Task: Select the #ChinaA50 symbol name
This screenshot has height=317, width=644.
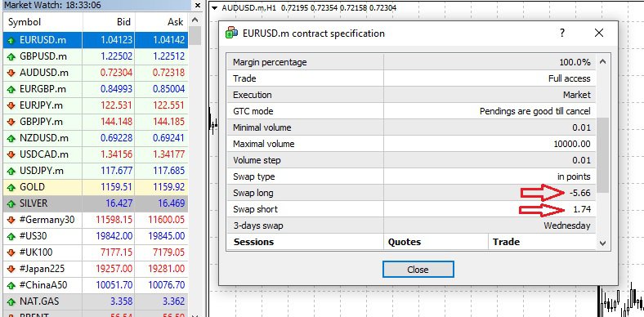Action: click(43, 285)
